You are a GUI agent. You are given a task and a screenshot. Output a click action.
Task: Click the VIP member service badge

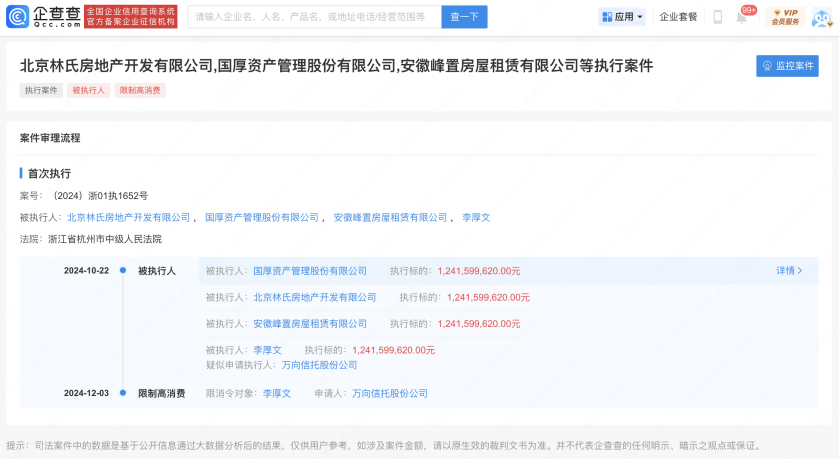784,17
